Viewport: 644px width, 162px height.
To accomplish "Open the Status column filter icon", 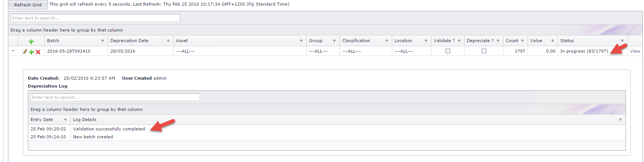I will tap(622, 41).
